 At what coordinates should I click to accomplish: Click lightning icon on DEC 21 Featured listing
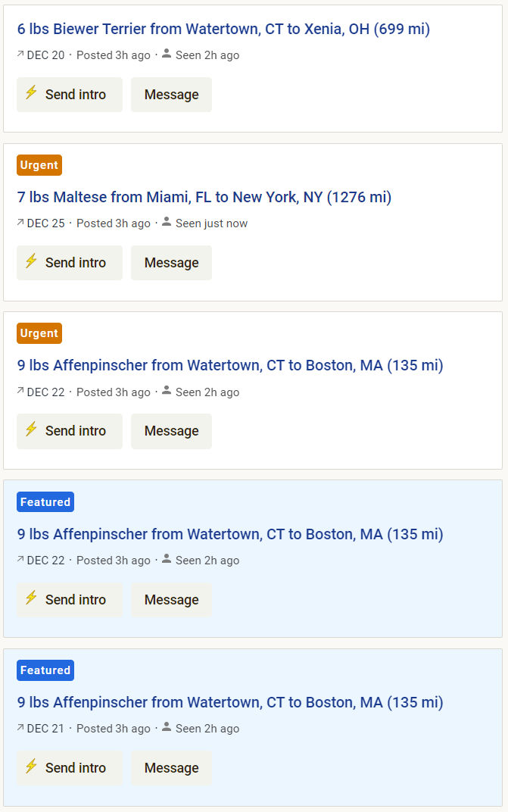coord(31,766)
